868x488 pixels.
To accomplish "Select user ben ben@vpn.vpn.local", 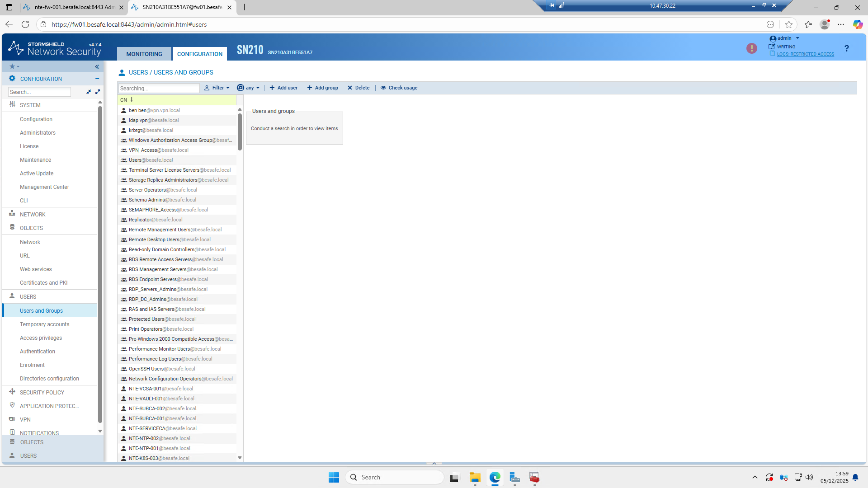I will 177,110.
